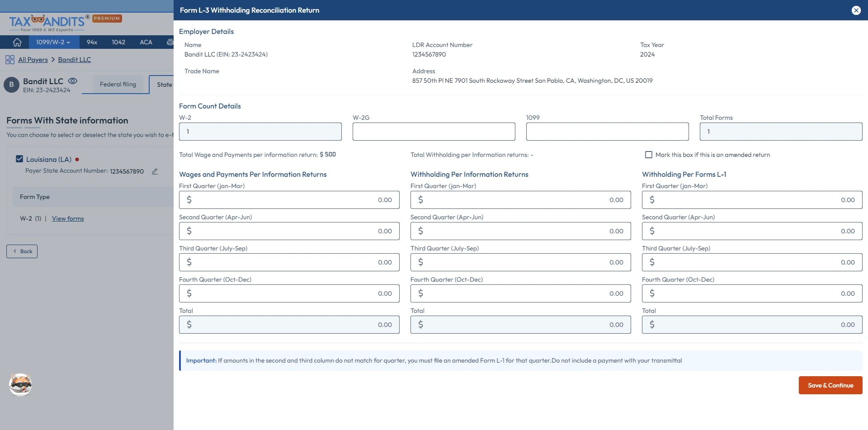Click the W-2 form count field
This screenshot has height=430, width=868.
tap(260, 132)
